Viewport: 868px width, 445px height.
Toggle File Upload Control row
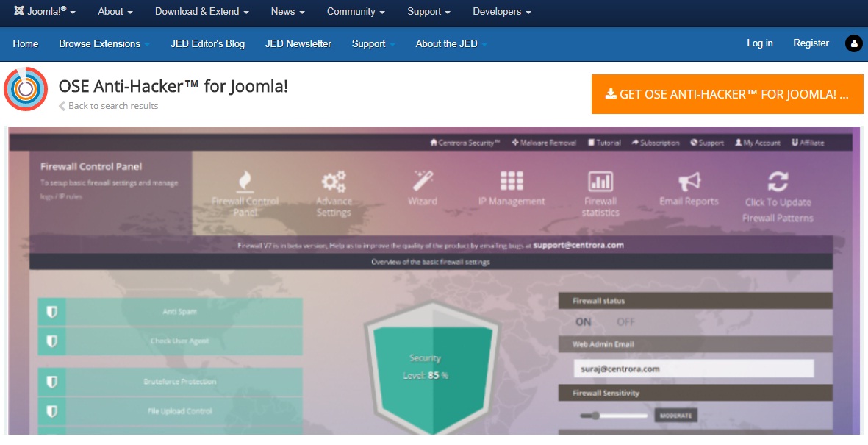coord(170,411)
